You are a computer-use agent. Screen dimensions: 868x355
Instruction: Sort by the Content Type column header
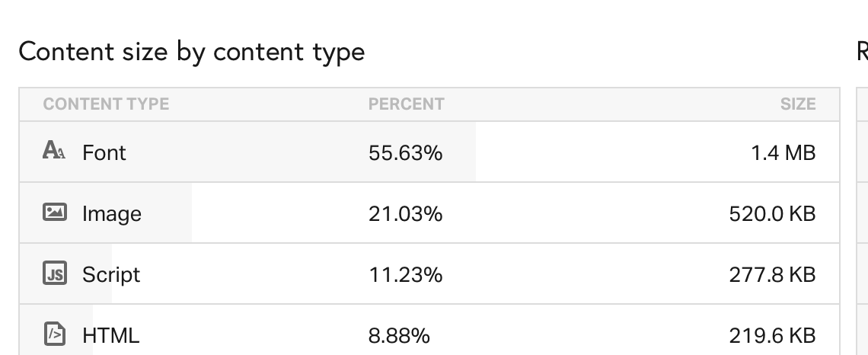[106, 104]
